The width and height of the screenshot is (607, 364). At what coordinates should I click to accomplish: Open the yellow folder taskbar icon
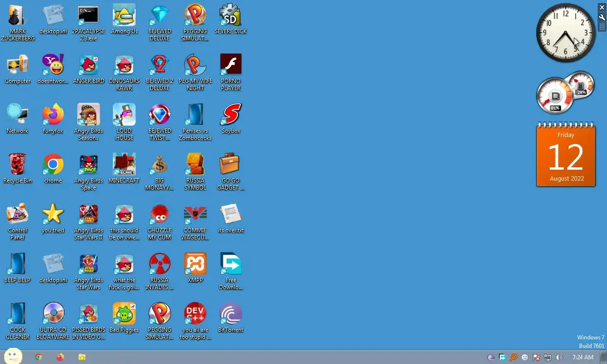tap(82, 357)
